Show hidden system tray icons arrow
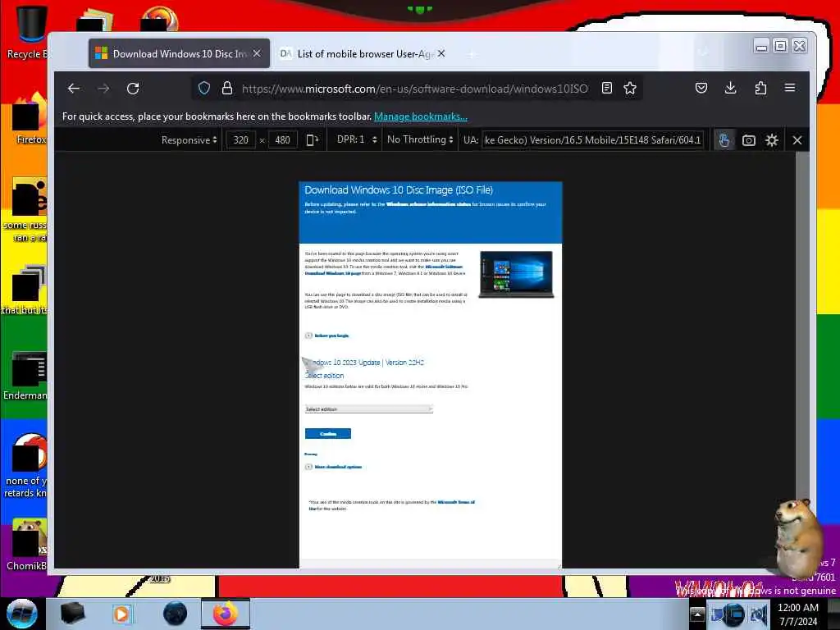 (697, 614)
